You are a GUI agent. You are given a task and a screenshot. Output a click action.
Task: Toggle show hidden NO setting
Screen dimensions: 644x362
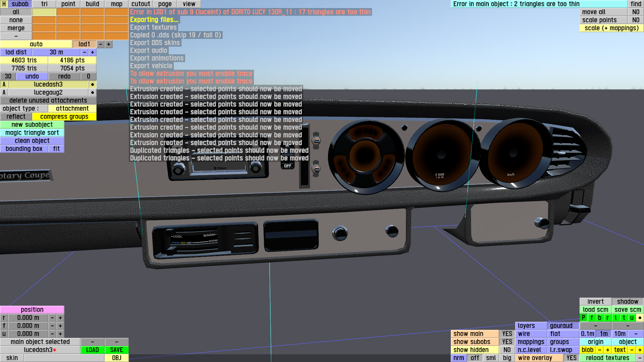tap(507, 350)
